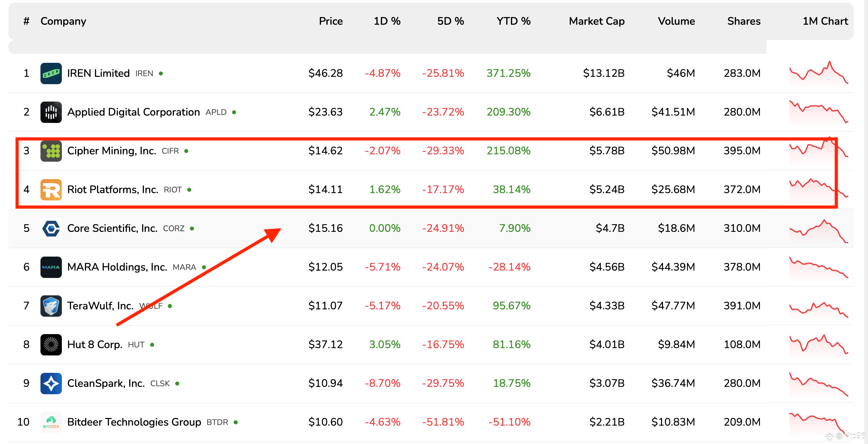Open the IREN Limited 1M sparkline chart
Screen dimensions: 868x444
click(x=818, y=73)
